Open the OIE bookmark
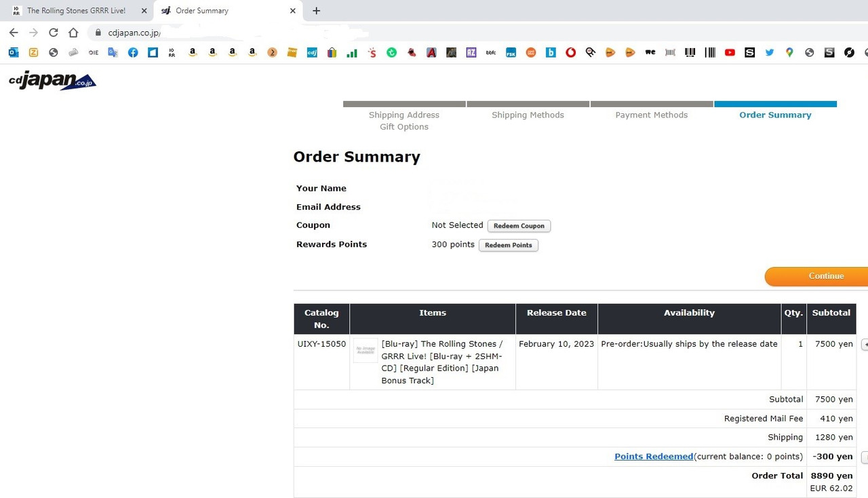 click(x=94, y=52)
